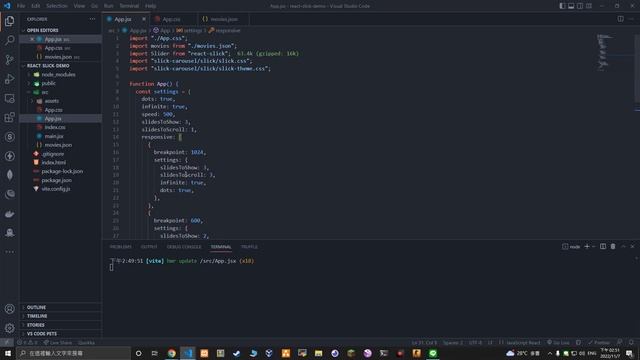Open Explorer panel more actions ellipsis
640x360 pixels.
tap(92, 19)
